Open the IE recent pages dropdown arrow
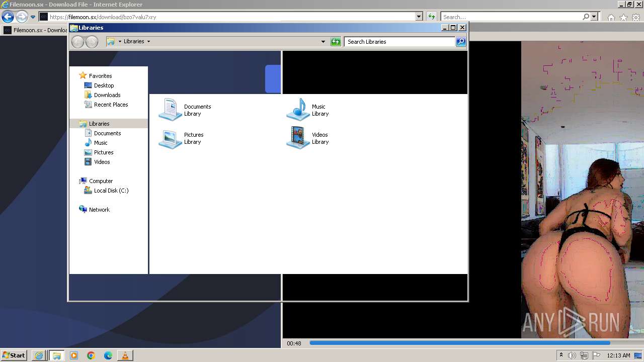 click(x=33, y=17)
